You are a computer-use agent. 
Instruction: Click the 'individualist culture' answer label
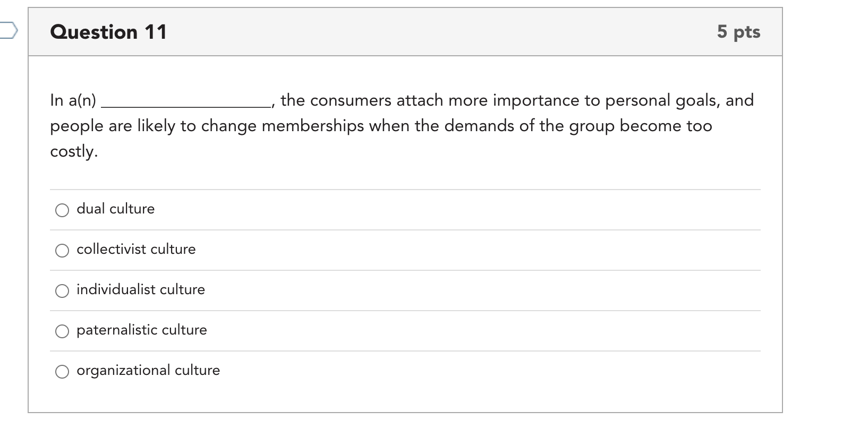141,290
